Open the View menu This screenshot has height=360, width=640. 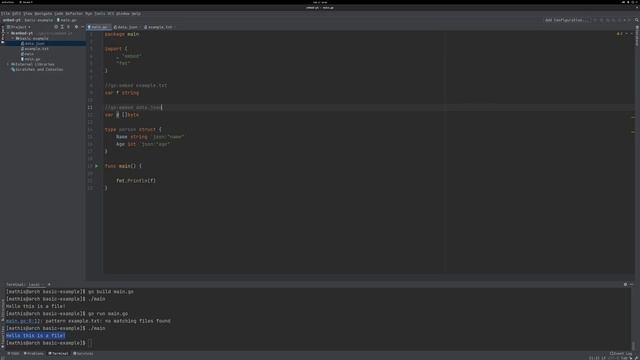click(x=27, y=13)
